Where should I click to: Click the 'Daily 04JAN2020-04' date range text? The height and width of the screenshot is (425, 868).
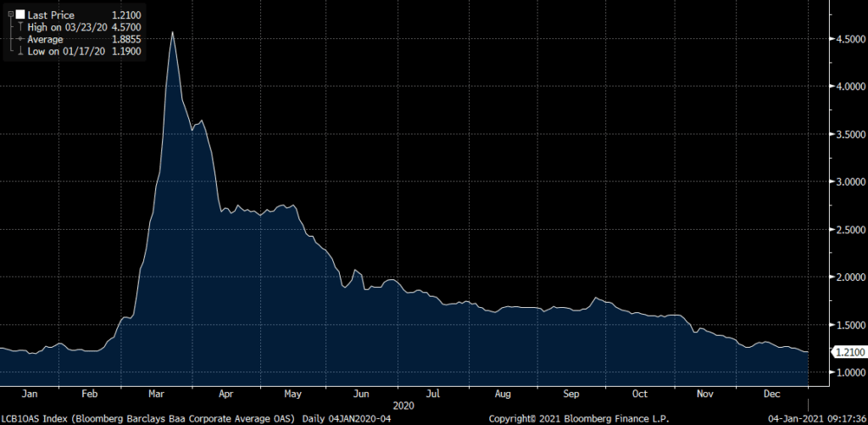tap(347, 418)
